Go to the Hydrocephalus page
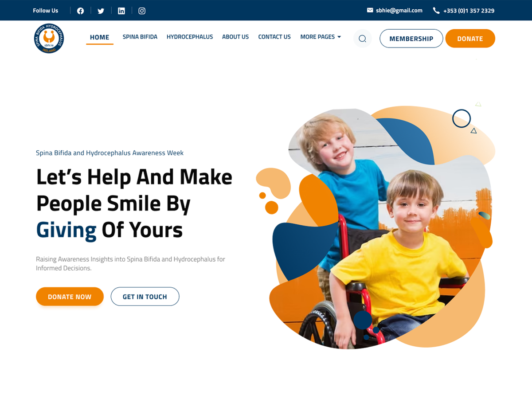 (x=190, y=37)
